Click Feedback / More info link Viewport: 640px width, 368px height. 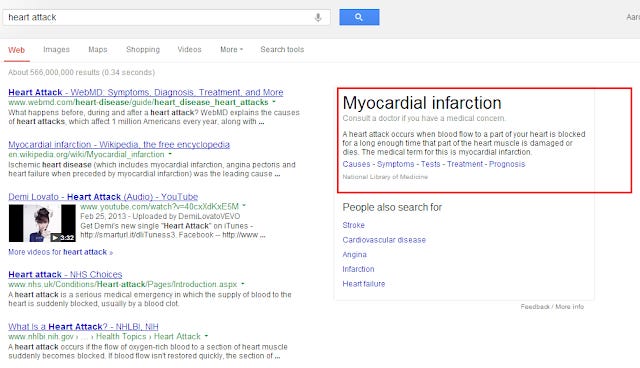pyautogui.click(x=552, y=307)
